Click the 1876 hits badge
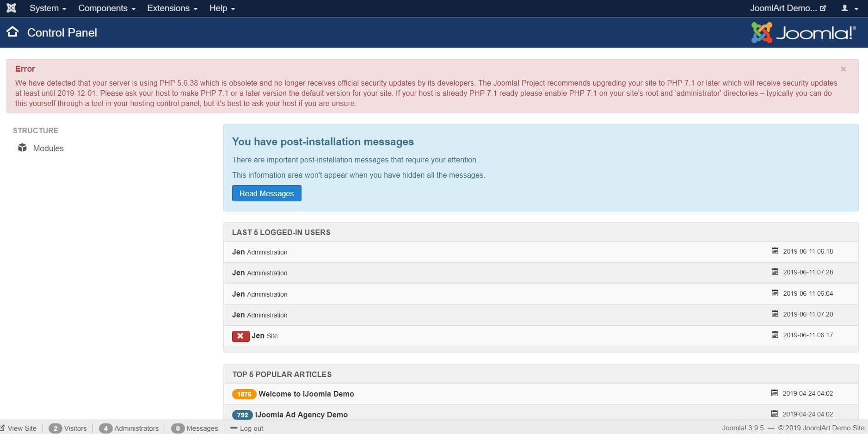 [244, 394]
